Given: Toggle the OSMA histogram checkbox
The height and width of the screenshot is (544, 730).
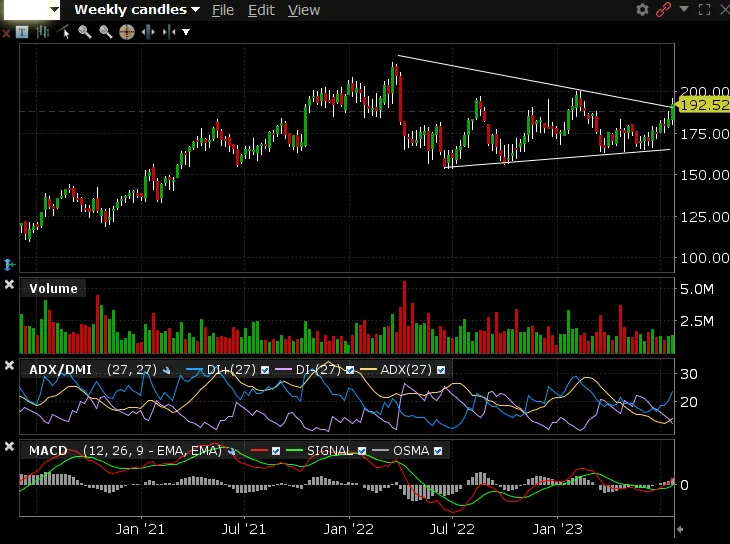Looking at the screenshot, I should [x=438, y=451].
